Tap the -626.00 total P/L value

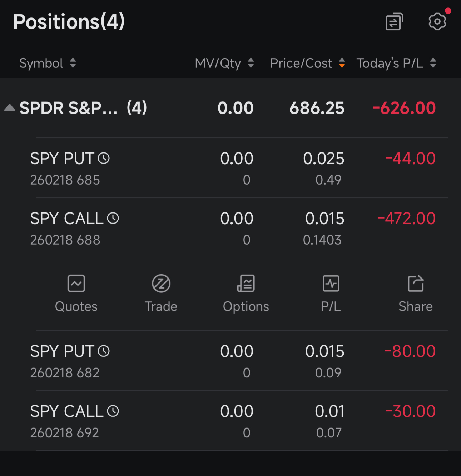pyautogui.click(x=404, y=108)
